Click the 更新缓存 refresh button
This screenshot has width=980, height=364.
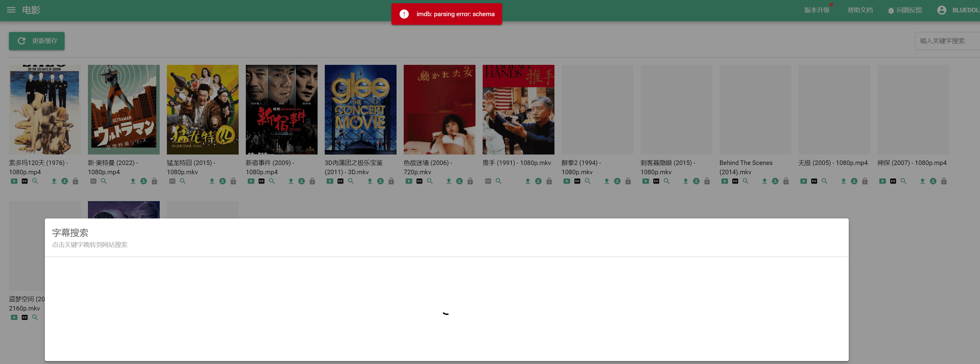[36, 41]
